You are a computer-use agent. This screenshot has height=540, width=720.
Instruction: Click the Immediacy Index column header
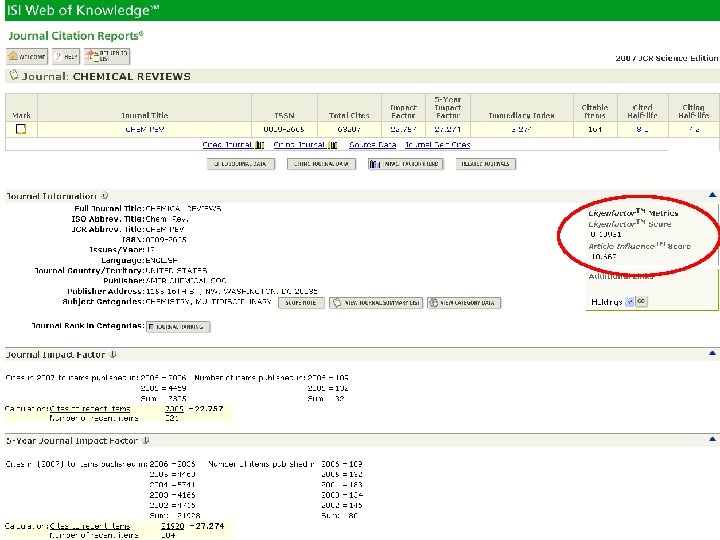pos(522,115)
